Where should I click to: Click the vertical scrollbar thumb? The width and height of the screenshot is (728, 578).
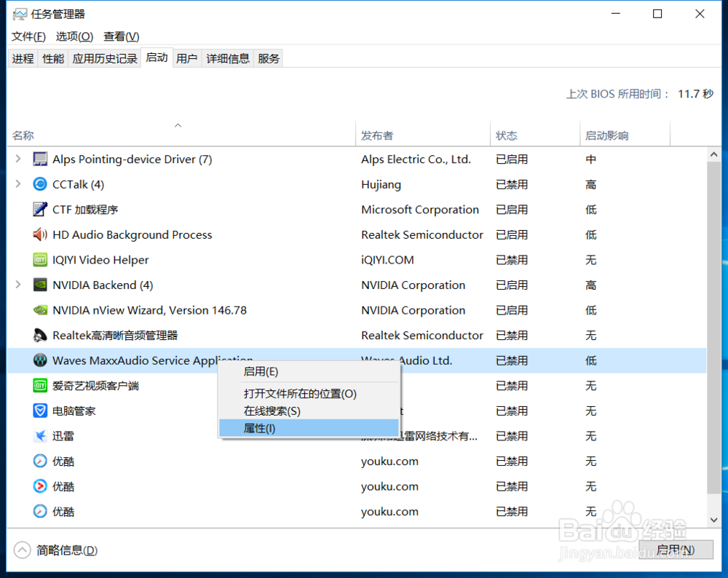click(714, 328)
